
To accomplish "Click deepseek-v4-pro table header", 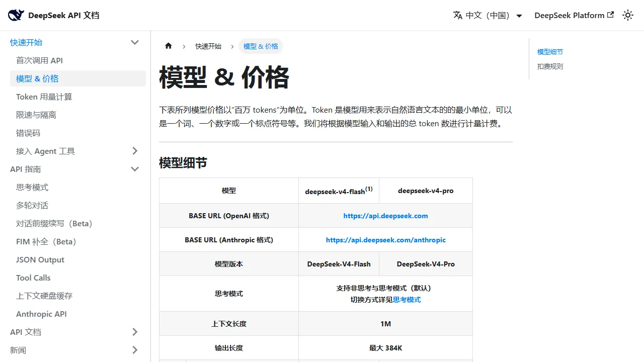I will [426, 191].
